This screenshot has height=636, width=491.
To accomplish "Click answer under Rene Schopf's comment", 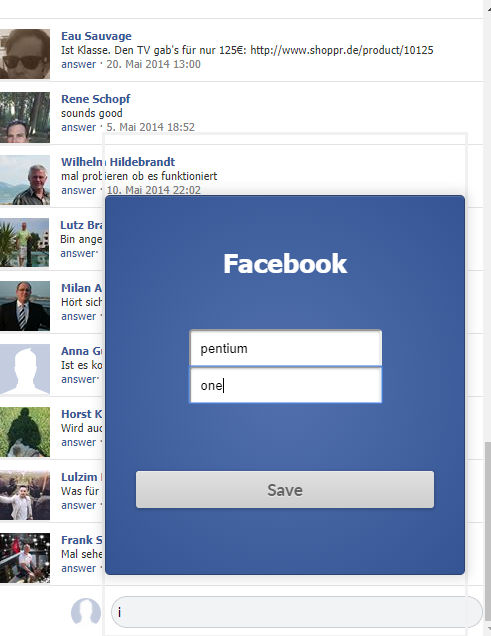I will (x=79, y=127).
